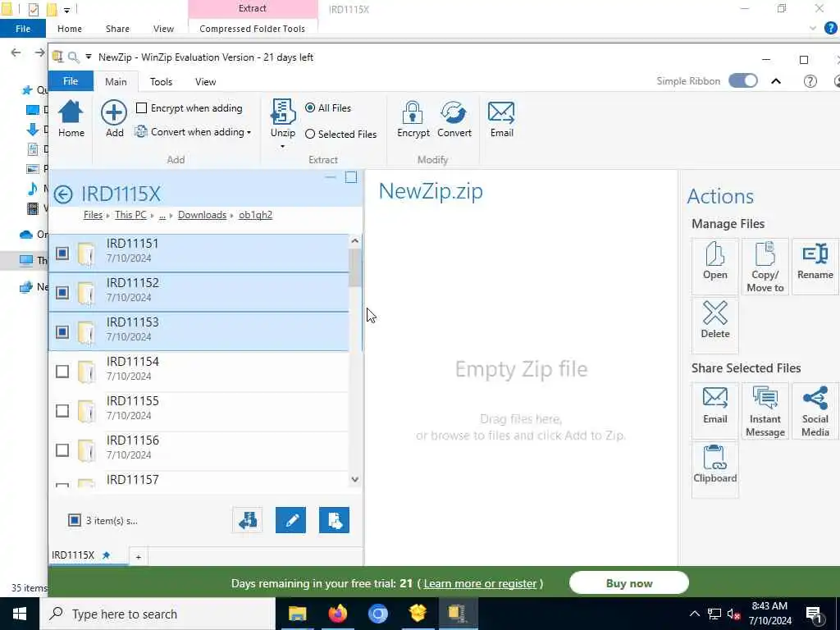The image size is (840, 630).
Task: Add a new pane tab with plus
Action: 138,557
